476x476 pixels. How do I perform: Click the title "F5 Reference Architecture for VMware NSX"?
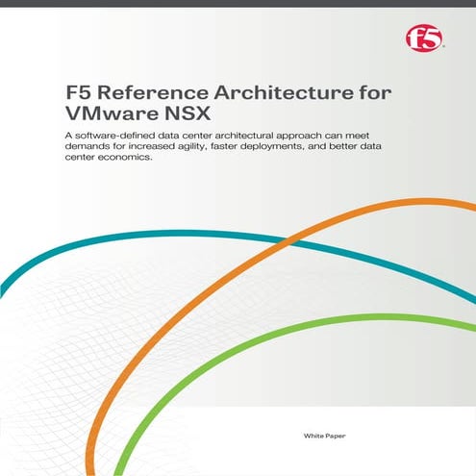(229, 103)
